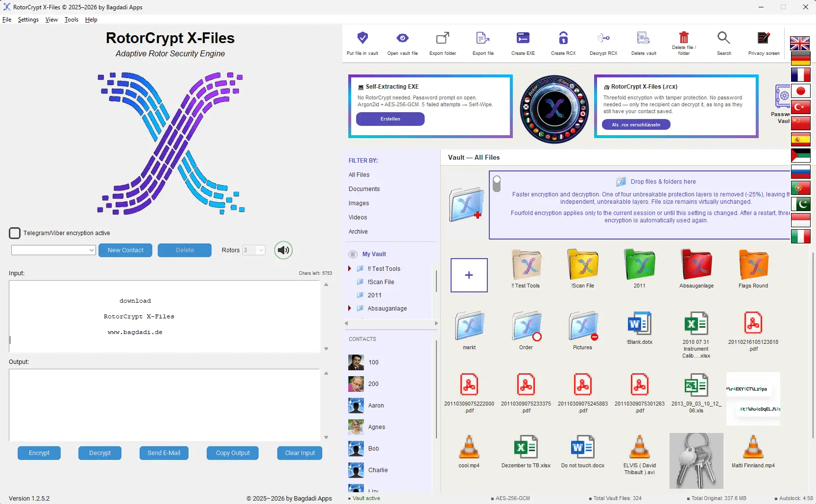816x504 pixels.
Task: Select contact Agnes in contacts list
Action: [x=377, y=427]
